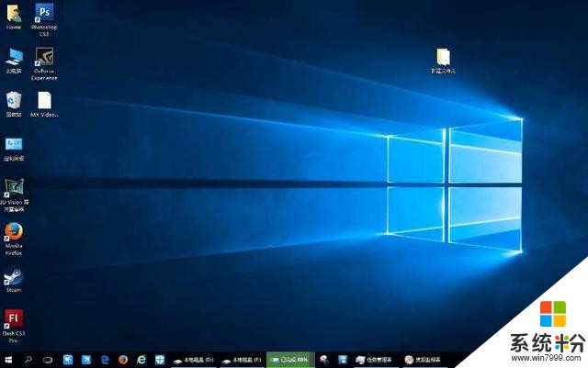The width and height of the screenshot is (588, 368).
Task: Open the shield security app in taskbar
Action: tap(160, 360)
